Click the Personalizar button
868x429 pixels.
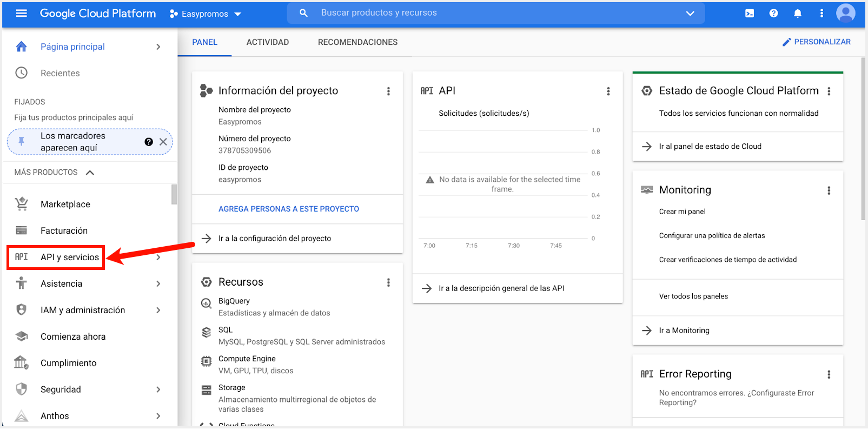(817, 42)
